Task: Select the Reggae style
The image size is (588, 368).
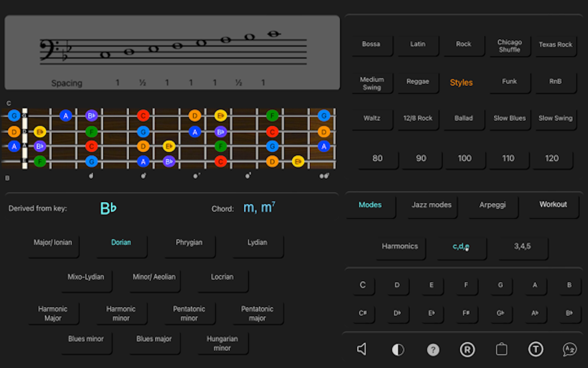Action: pyautogui.click(x=418, y=82)
